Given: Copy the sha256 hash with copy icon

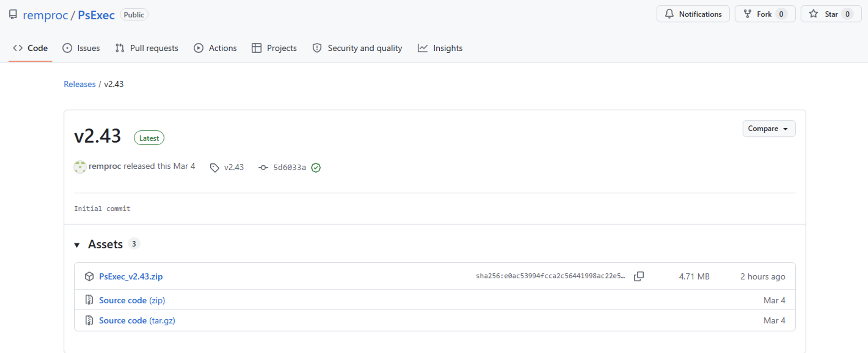Looking at the screenshot, I should click(x=639, y=277).
